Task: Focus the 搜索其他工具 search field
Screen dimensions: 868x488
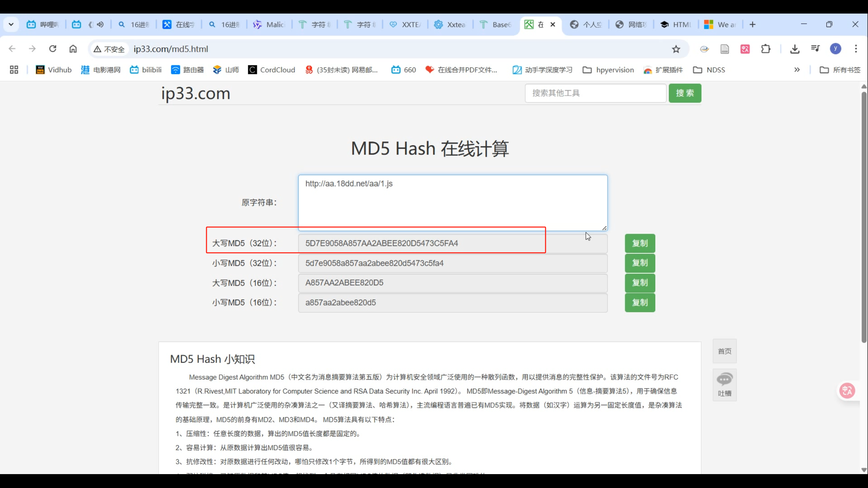Action: (x=595, y=93)
